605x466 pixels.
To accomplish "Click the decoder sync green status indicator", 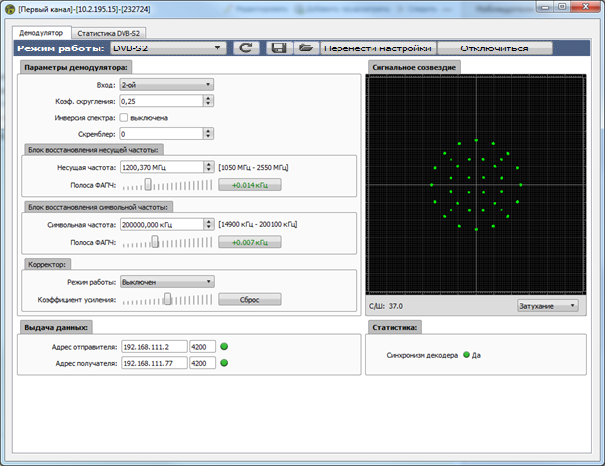I will click(466, 355).
